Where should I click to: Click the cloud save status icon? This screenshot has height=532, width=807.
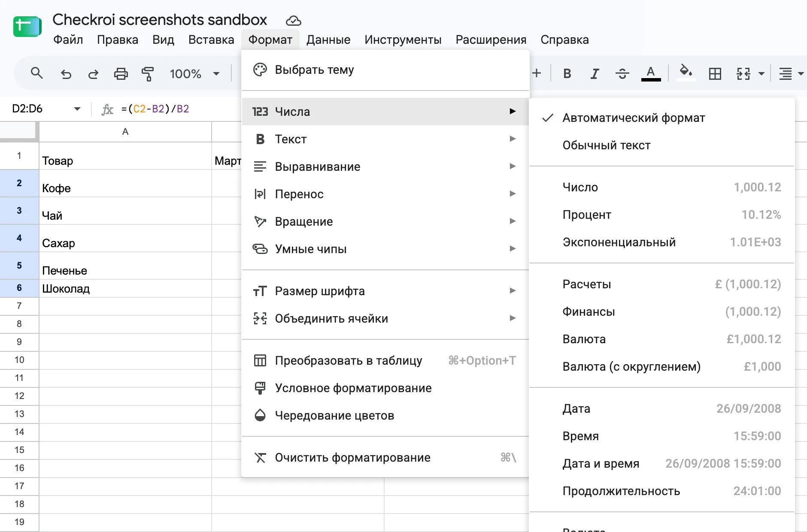pos(294,20)
